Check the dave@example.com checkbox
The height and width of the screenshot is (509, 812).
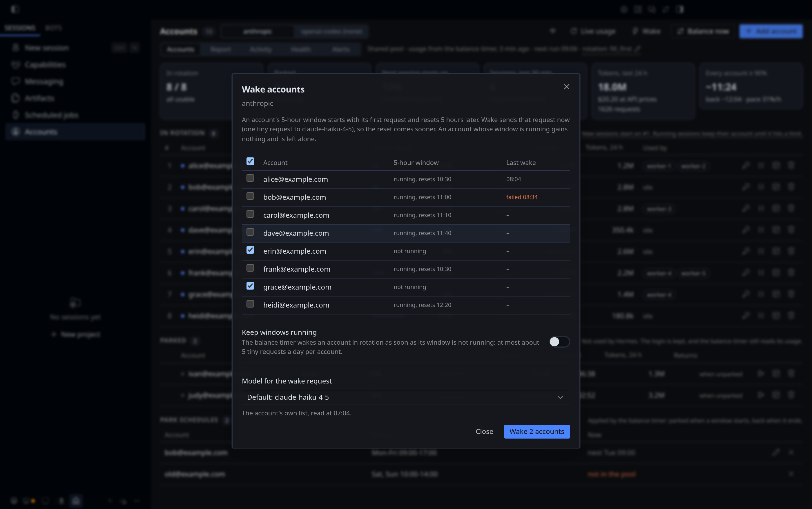(x=250, y=232)
